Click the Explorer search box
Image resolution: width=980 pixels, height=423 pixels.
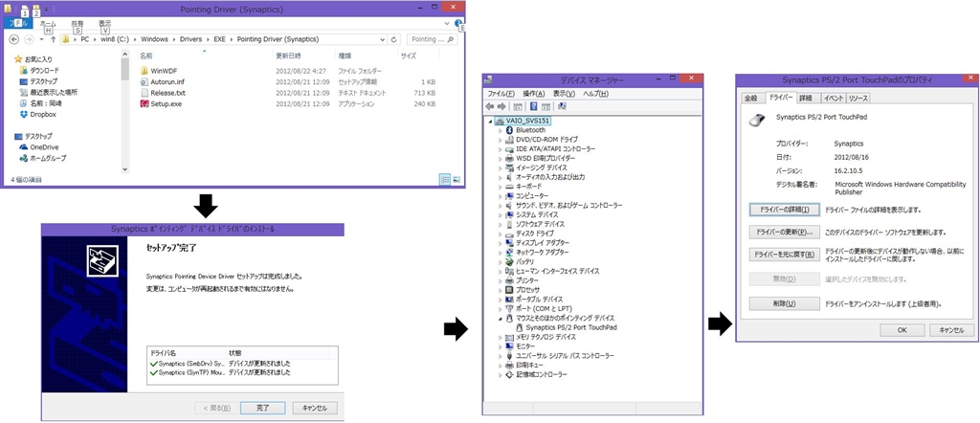coord(432,39)
